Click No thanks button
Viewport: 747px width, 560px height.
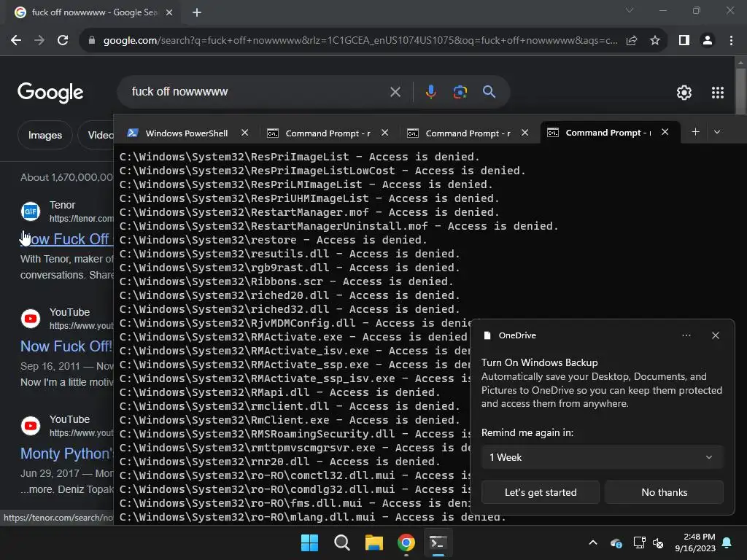[664, 492]
